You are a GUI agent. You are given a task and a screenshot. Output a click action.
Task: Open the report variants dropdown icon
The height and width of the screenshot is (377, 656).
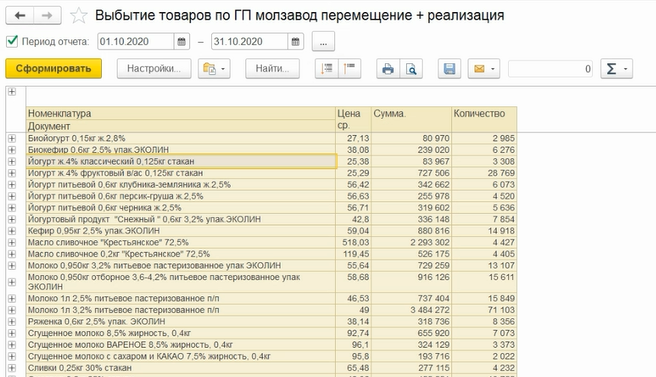tap(214, 68)
